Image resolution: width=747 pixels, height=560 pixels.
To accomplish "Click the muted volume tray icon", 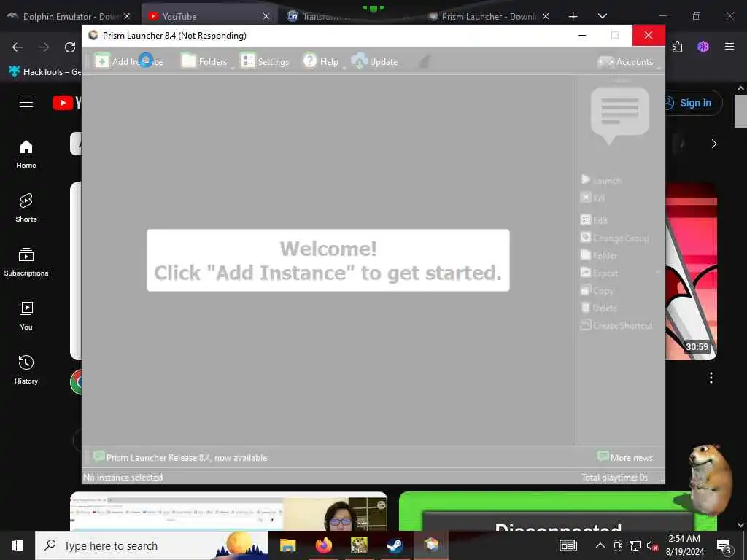I will pos(652,545).
